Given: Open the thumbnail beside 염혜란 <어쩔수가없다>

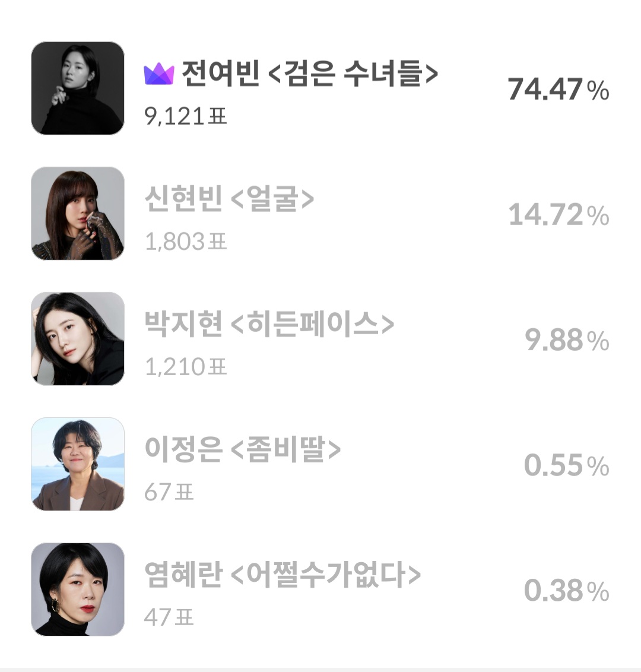Looking at the screenshot, I should tap(78, 589).
